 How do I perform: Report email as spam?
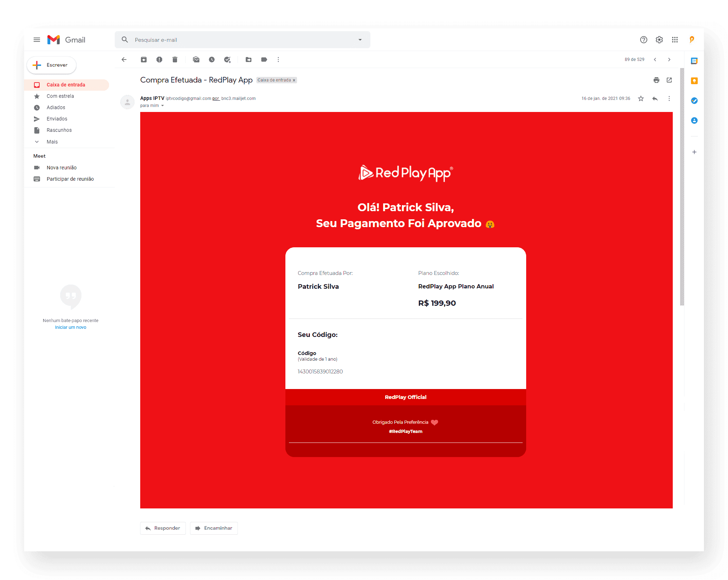[x=159, y=60]
